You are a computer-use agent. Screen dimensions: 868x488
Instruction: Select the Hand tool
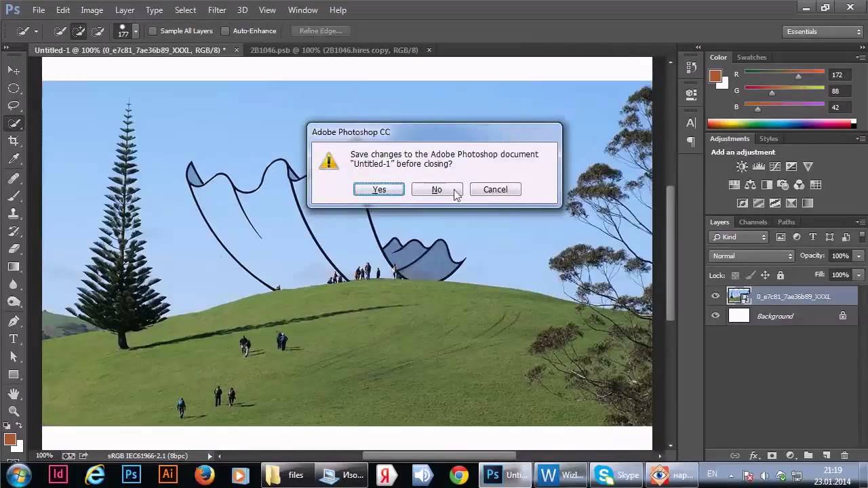pyautogui.click(x=14, y=393)
